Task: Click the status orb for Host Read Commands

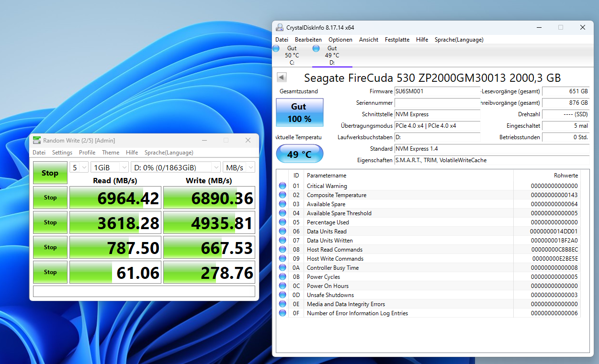Action: pyautogui.click(x=283, y=249)
